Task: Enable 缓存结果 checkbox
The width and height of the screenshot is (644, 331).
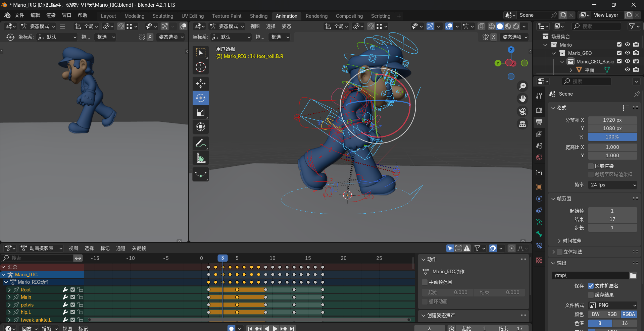Action: click(x=591, y=295)
